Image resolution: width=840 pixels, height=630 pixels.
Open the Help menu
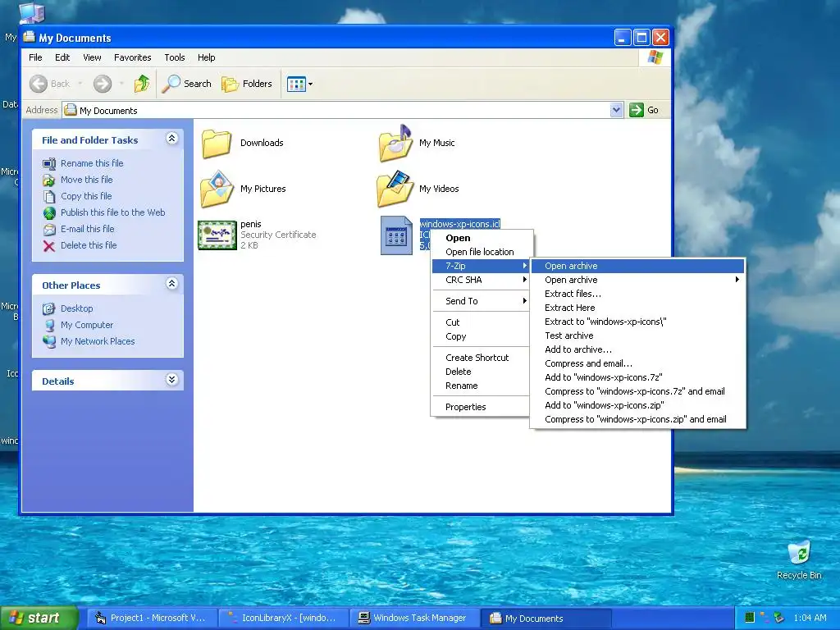click(206, 57)
